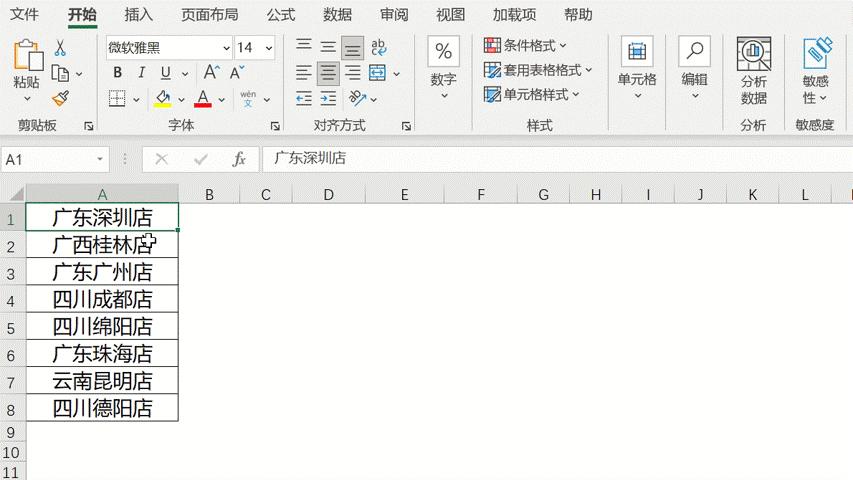Open the 文件 tab
This screenshot has height=480, width=853.
click(24, 14)
